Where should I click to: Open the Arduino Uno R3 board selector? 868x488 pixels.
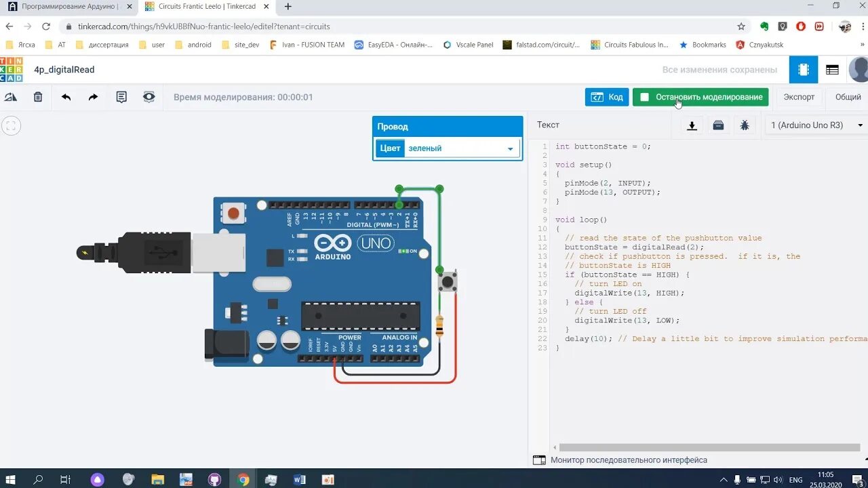816,125
